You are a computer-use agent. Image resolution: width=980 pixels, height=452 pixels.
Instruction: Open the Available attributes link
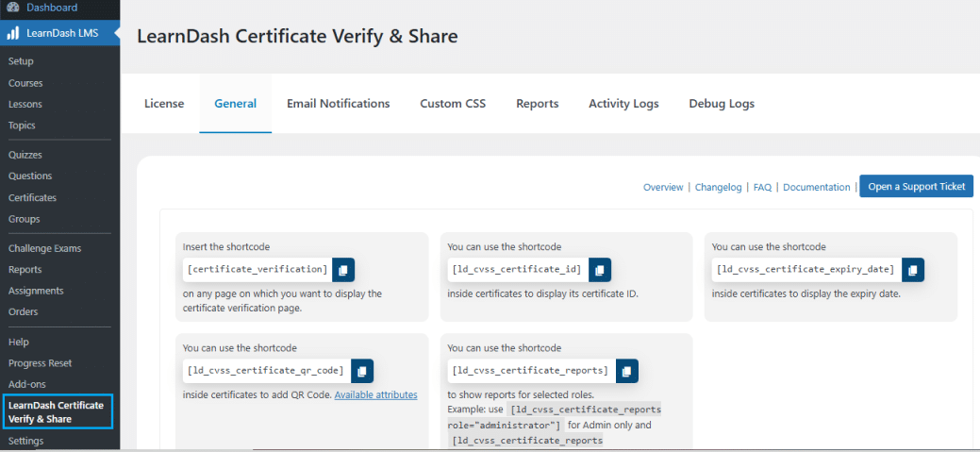point(375,395)
